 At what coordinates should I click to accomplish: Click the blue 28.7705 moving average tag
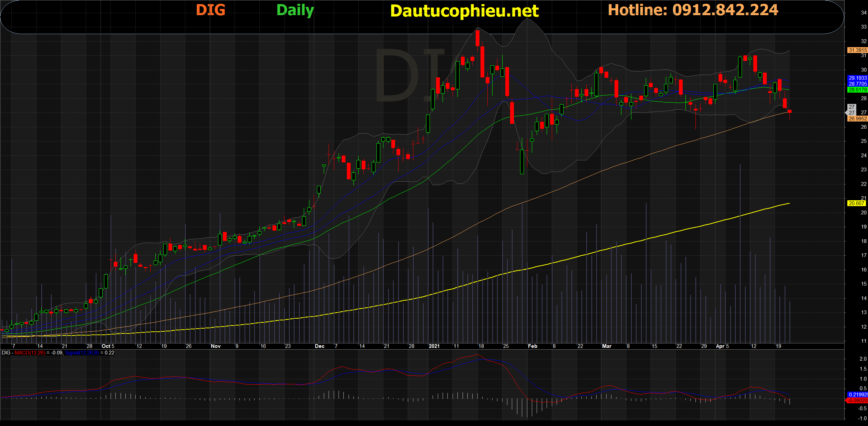[x=857, y=84]
